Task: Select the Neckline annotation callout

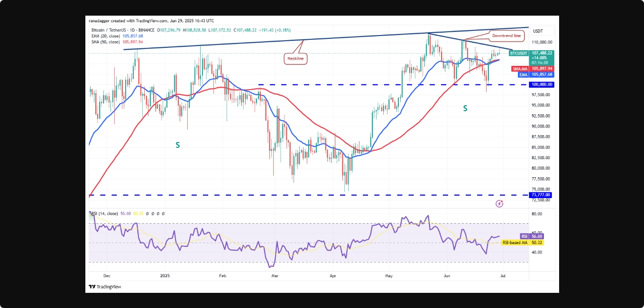Action: click(295, 59)
